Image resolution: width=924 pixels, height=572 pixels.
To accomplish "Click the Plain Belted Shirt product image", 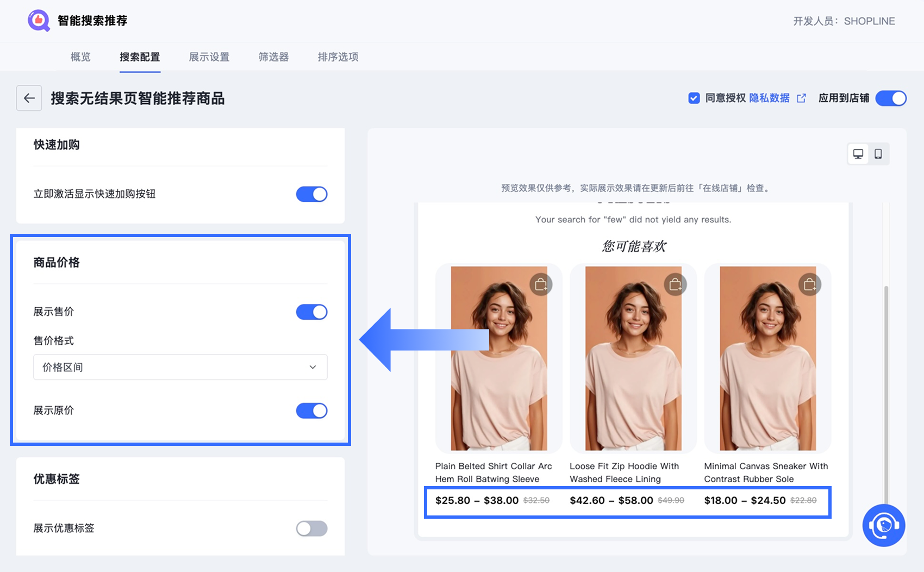I will click(x=499, y=358).
